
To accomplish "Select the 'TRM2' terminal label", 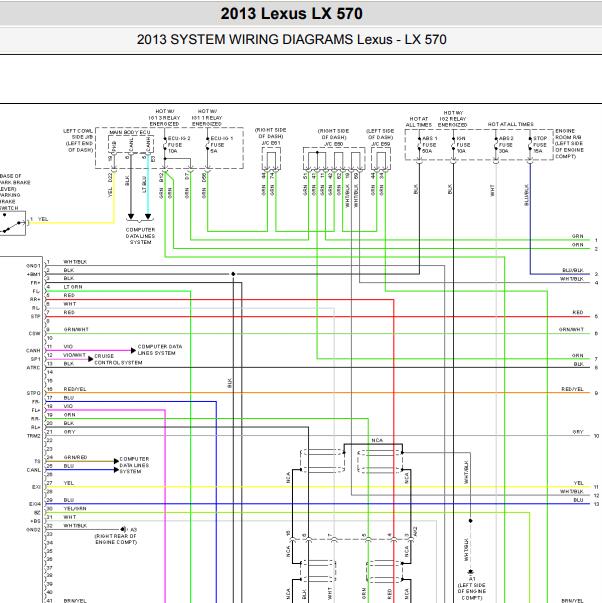I will click(33, 436).
